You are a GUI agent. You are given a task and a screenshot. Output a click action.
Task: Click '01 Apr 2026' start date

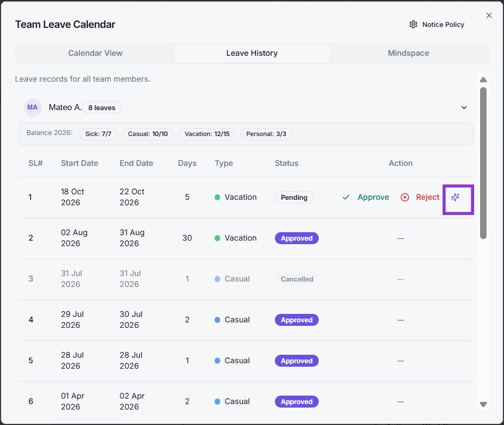coord(73,401)
